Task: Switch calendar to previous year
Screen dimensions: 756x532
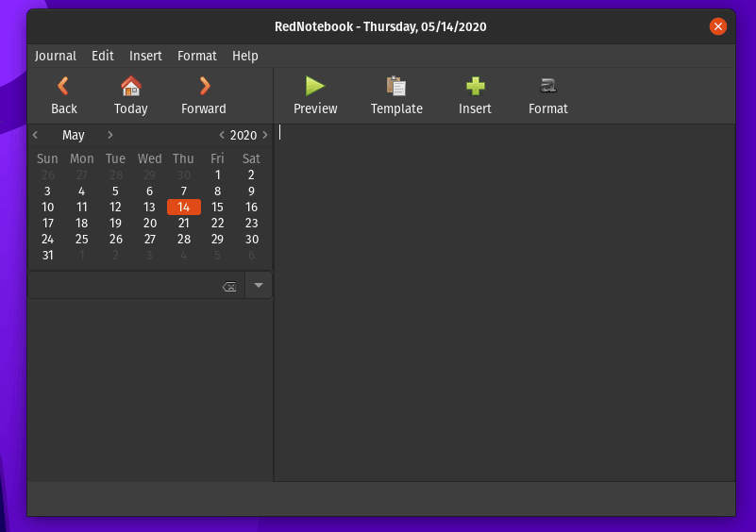Action: coord(222,135)
